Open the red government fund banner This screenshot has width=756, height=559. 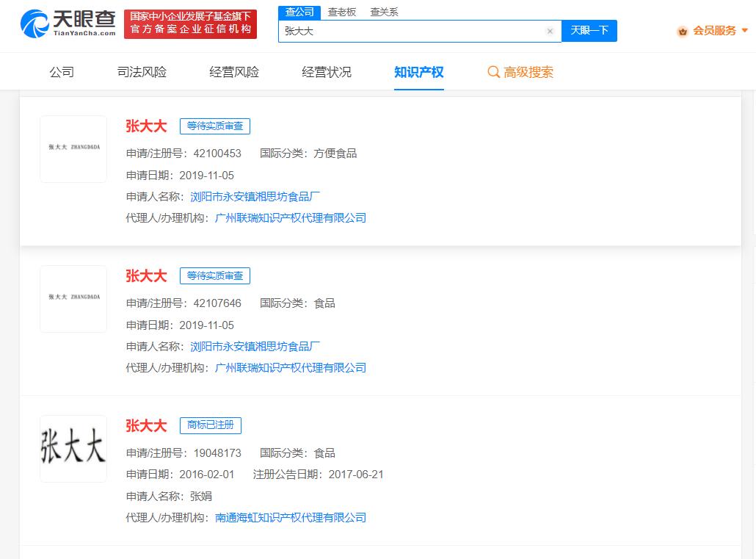[191, 24]
